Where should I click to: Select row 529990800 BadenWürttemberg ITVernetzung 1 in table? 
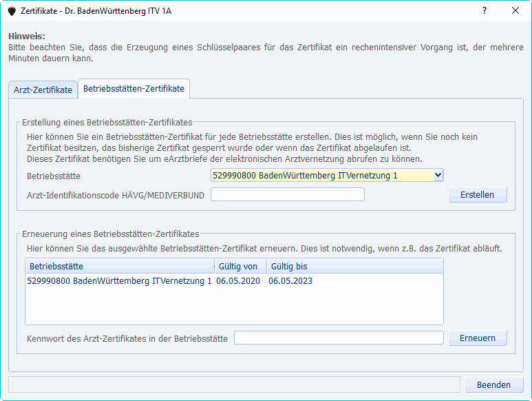point(234,281)
